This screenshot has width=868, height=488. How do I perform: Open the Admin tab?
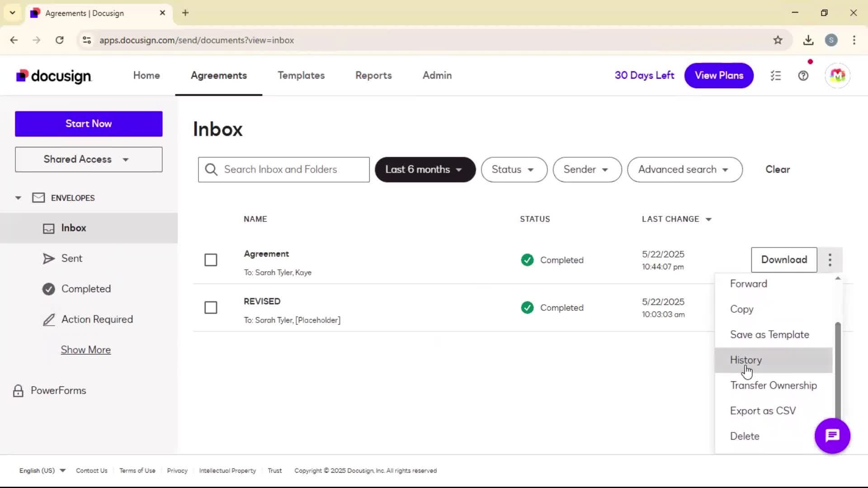coord(437,75)
